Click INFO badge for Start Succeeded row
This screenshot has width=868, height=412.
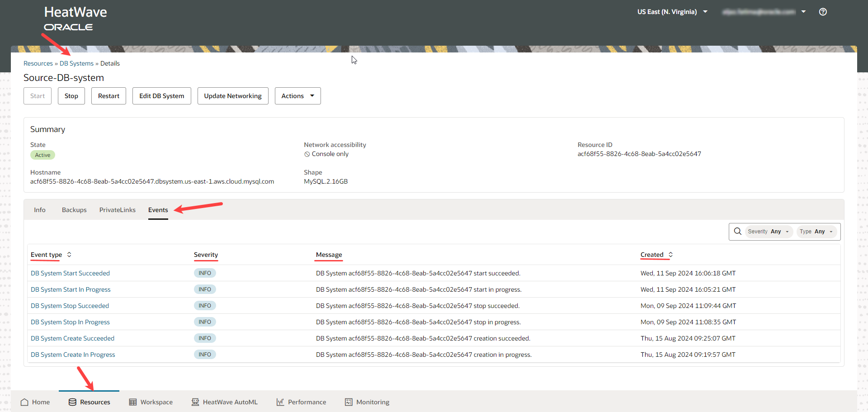click(205, 273)
